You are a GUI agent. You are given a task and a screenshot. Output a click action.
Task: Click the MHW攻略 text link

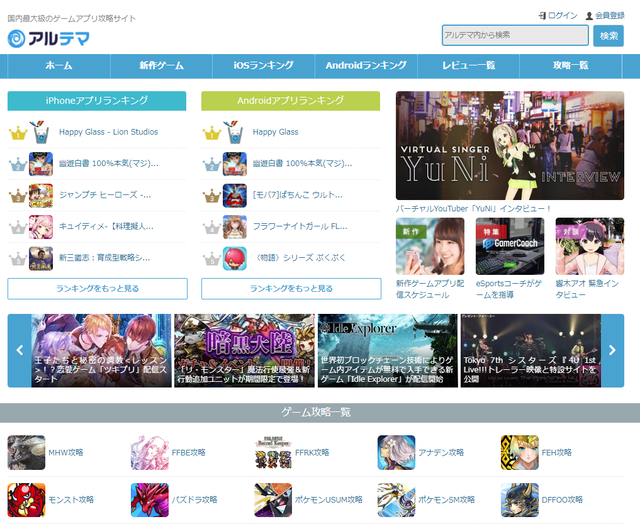pyautogui.click(x=66, y=452)
